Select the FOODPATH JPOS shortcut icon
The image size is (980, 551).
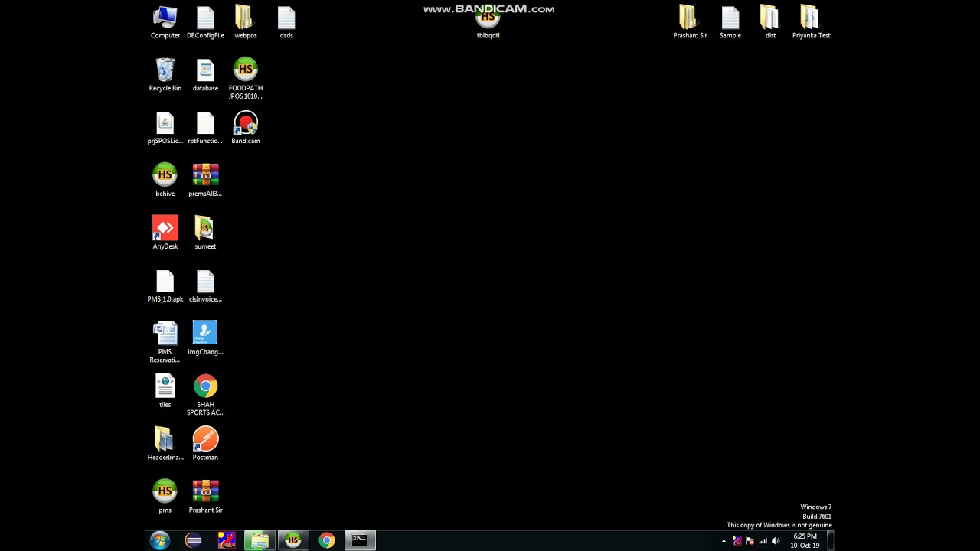[246, 78]
